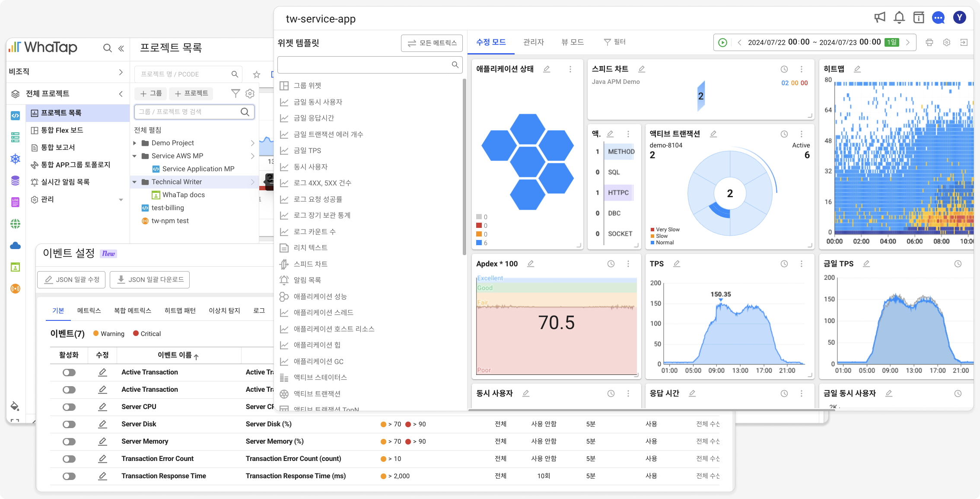980x499 pixels.
Task: Edit the 애플리케이션 상태 widget title pencil
Action: [547, 69]
